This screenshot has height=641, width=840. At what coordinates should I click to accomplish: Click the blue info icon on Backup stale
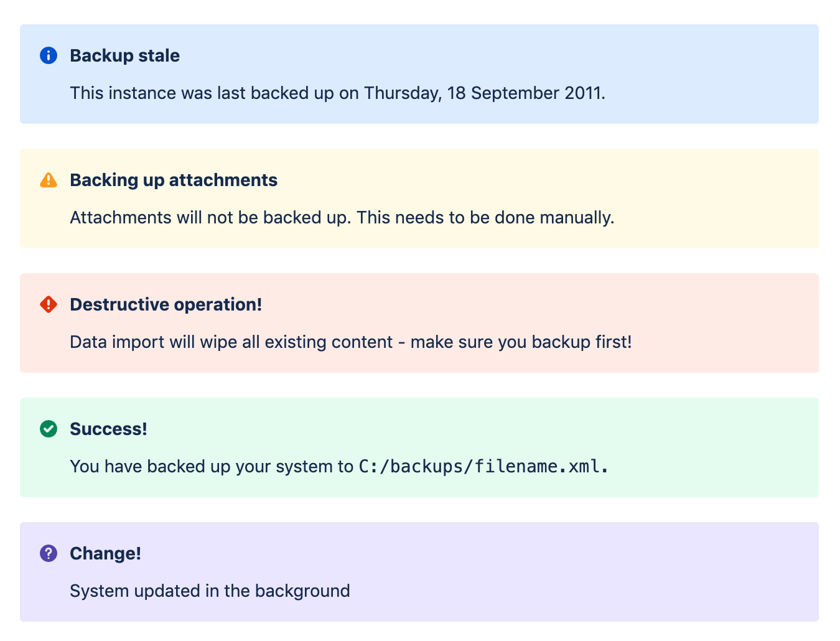[48, 55]
